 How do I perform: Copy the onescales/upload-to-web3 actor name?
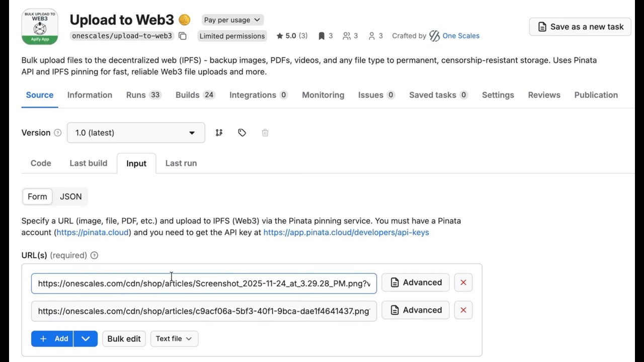tap(183, 36)
